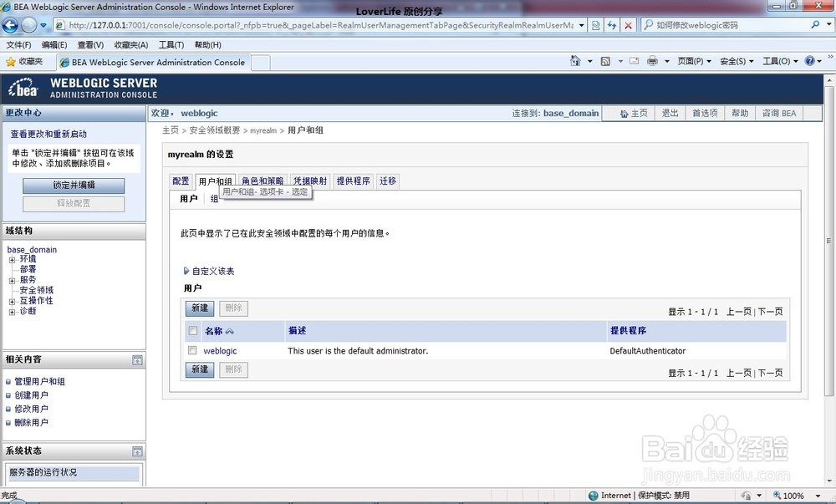836x504 pixels.
Task: Click the bea logo in the console banner
Action: click(23, 89)
